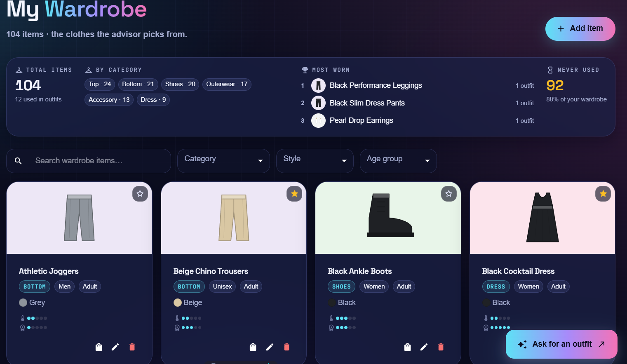The image size is (627, 364).
Task: Click formality ribbon icon on Beige Chino Trousers
Action: tap(177, 328)
